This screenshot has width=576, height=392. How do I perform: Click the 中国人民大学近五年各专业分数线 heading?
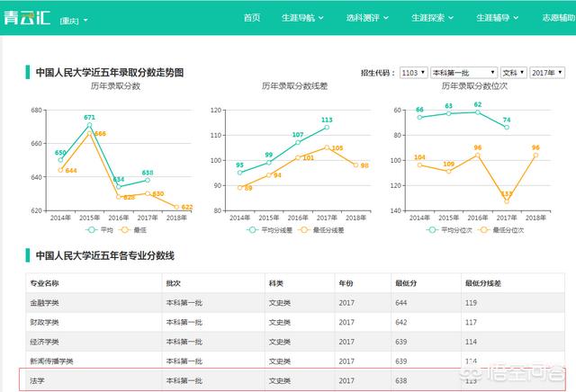105,255
